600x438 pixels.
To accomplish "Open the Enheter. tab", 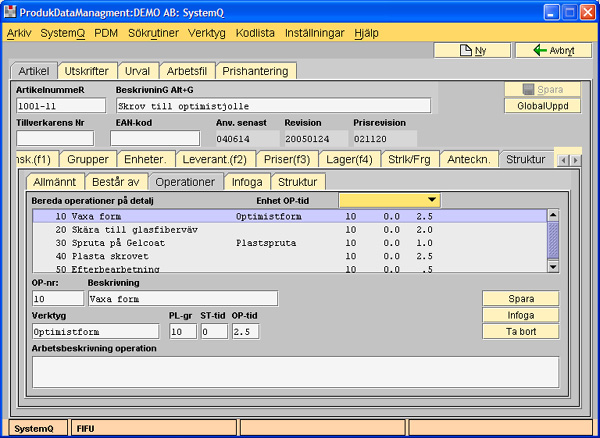I will tap(145, 160).
